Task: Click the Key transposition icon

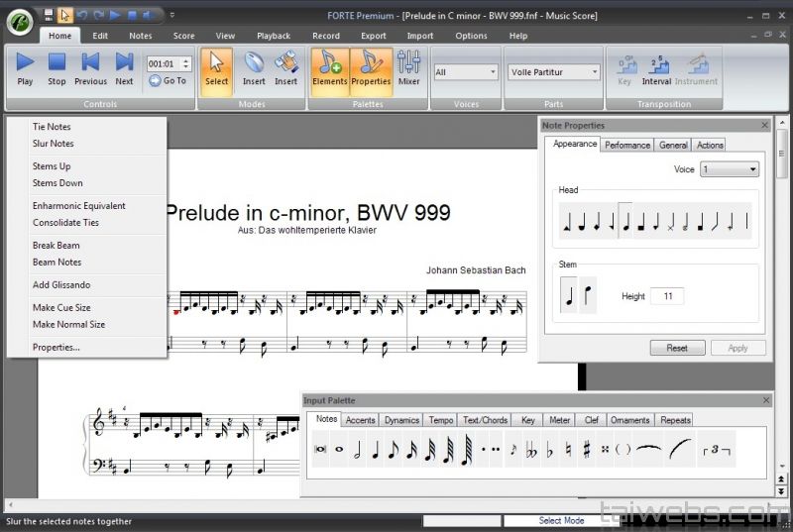Action: pyautogui.click(x=624, y=68)
